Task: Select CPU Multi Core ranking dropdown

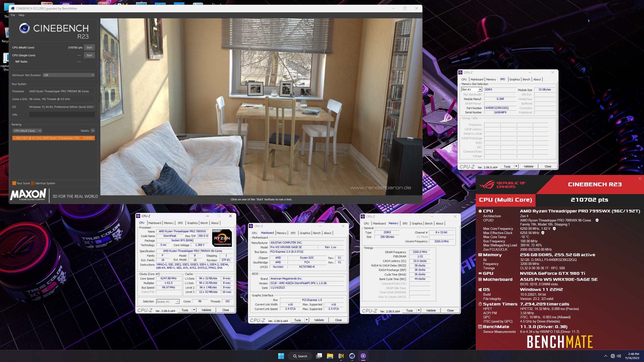Action: pyautogui.click(x=27, y=130)
